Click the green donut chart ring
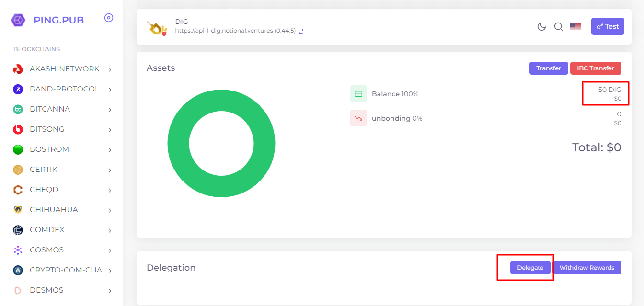Viewport: 644px width, 306px height. (178, 144)
